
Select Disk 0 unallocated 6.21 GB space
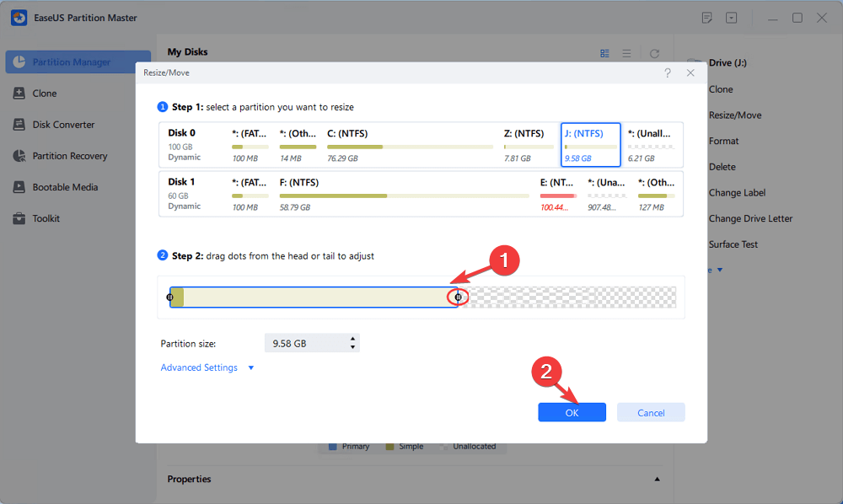(652, 145)
